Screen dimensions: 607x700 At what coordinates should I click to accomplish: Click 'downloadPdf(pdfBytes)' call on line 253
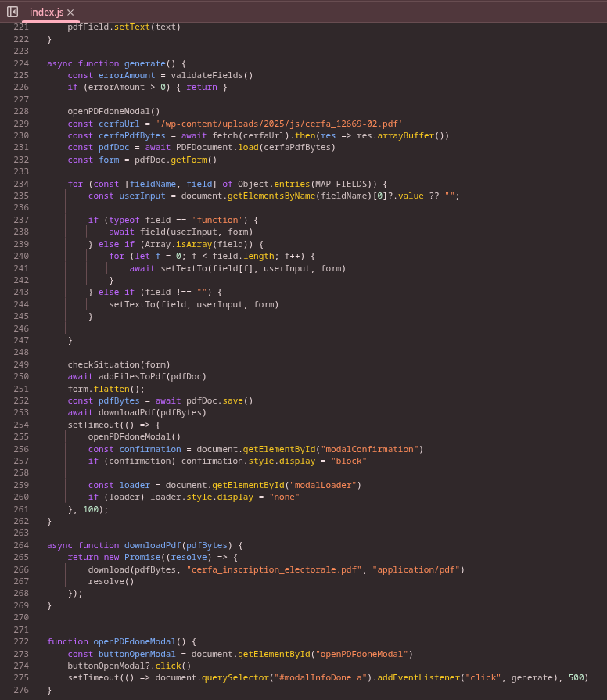coord(153,412)
